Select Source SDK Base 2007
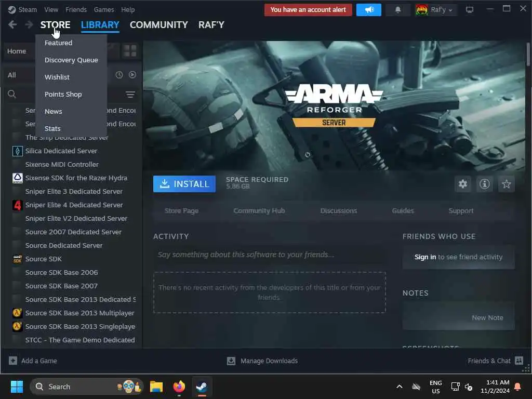 [61, 286]
